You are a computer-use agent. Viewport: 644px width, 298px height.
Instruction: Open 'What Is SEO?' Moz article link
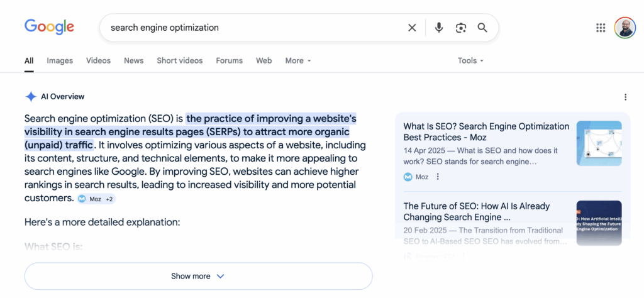[x=486, y=132]
